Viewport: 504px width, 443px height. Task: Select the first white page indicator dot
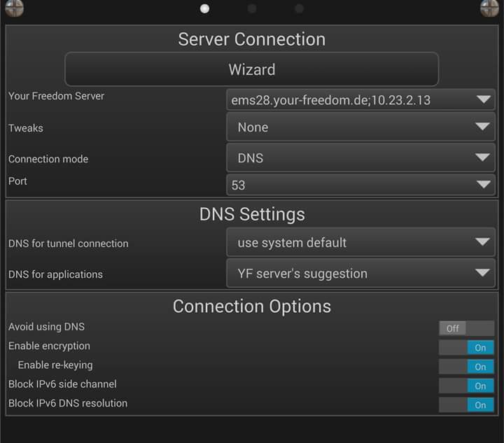point(204,8)
